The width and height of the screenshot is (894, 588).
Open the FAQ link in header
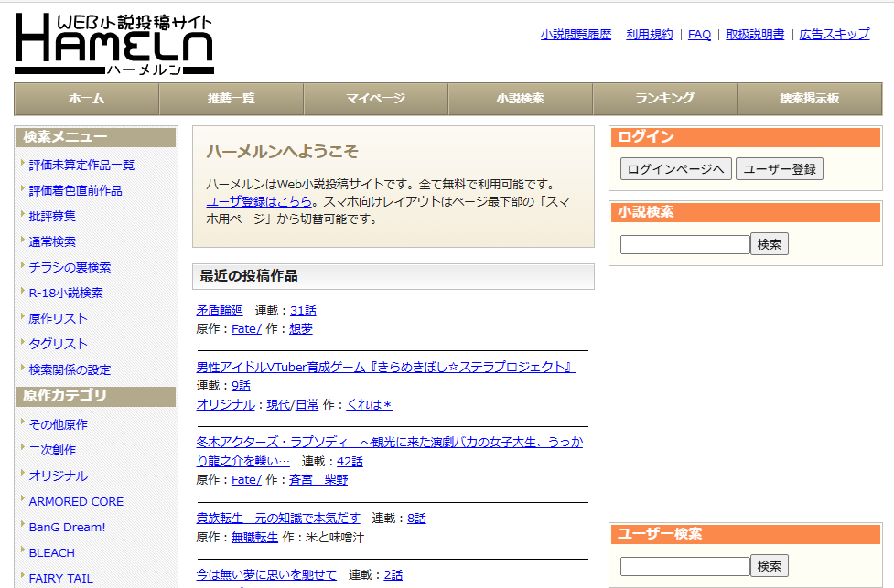click(699, 35)
